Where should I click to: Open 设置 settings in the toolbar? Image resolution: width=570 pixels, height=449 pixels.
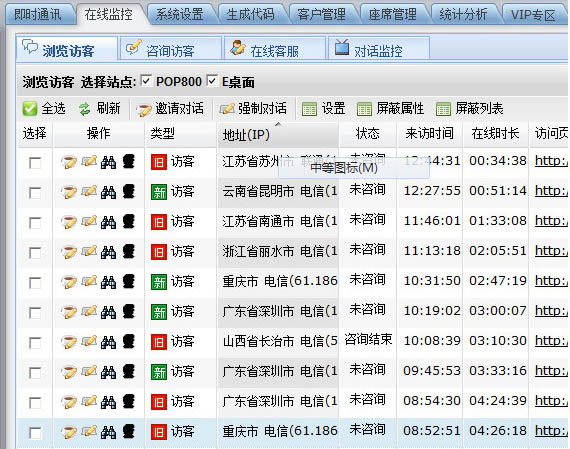point(324,108)
